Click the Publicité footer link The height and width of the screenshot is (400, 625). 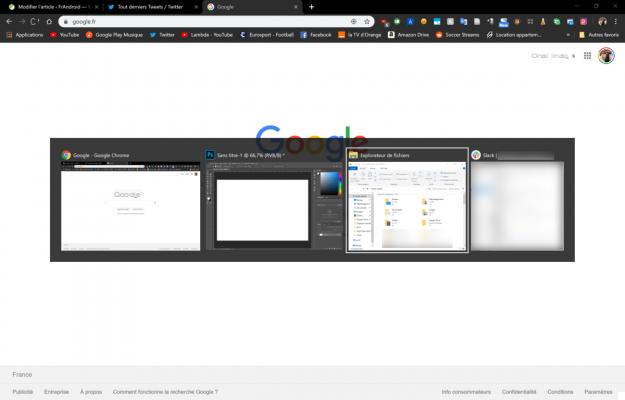click(x=23, y=392)
